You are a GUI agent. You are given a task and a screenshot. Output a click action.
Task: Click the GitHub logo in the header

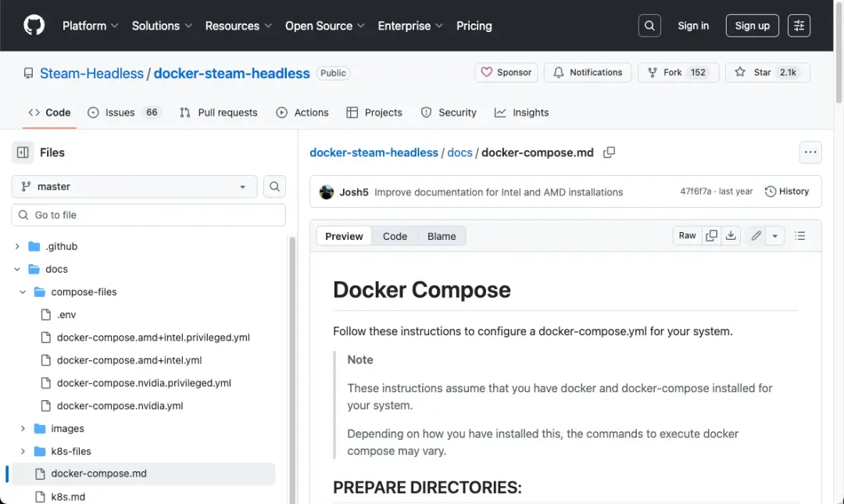pyautogui.click(x=34, y=25)
